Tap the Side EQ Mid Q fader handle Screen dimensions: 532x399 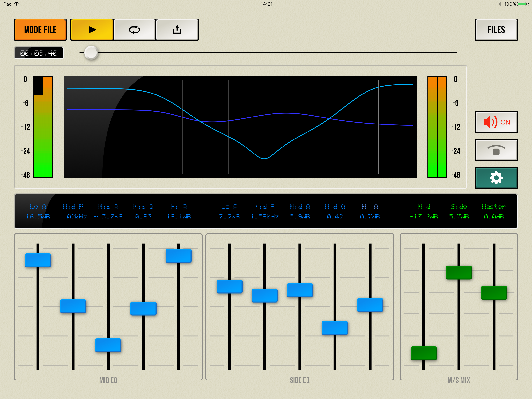click(x=335, y=328)
